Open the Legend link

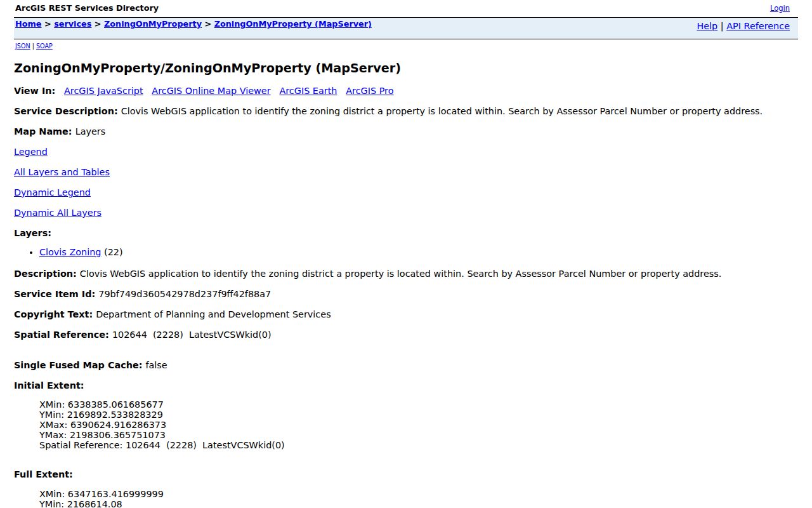(30, 152)
